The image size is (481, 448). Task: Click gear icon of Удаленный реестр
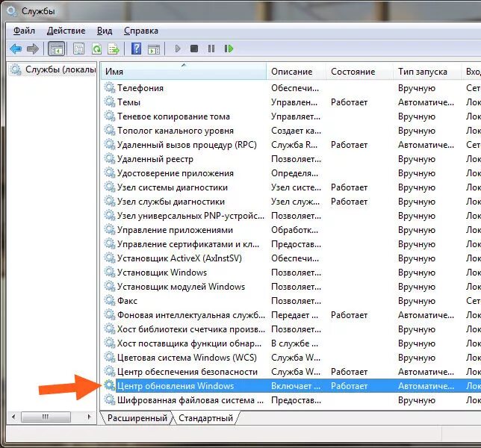[x=110, y=159]
